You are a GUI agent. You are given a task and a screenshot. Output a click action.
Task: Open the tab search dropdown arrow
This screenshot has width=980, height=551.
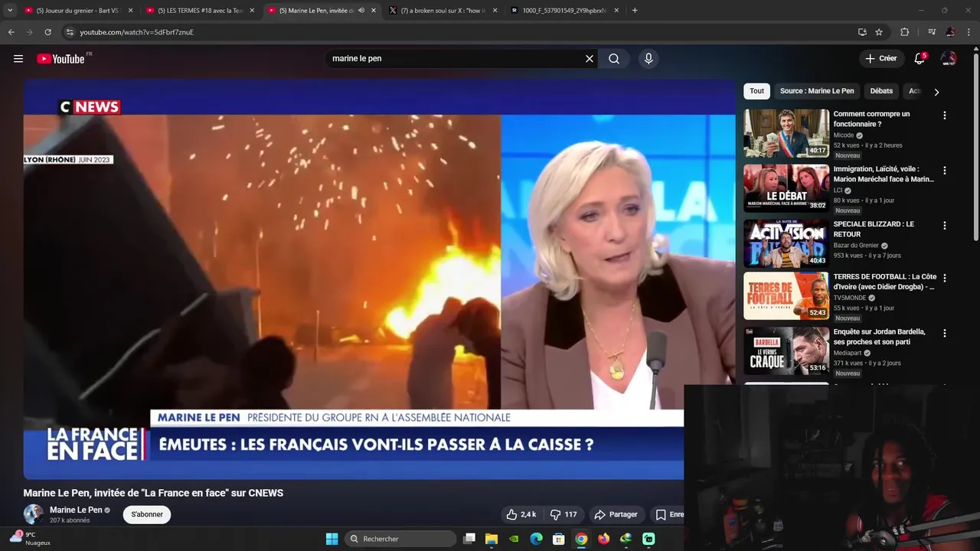pyautogui.click(x=10, y=11)
